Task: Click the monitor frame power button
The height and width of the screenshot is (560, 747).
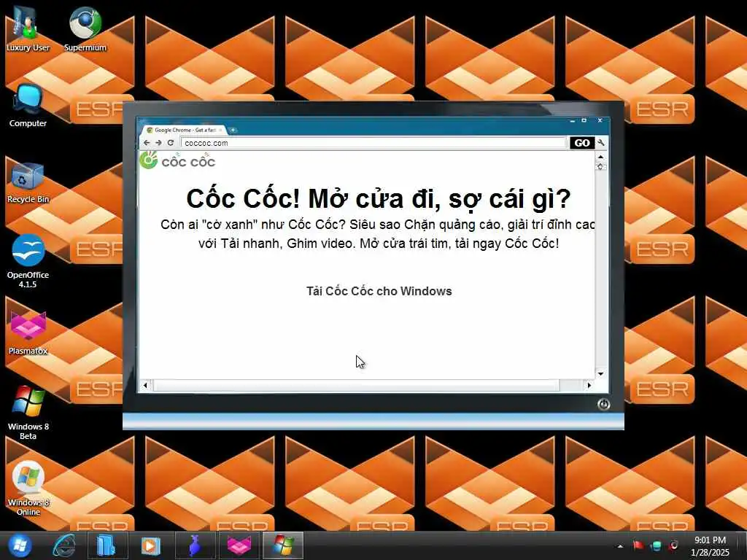Action: (x=603, y=404)
